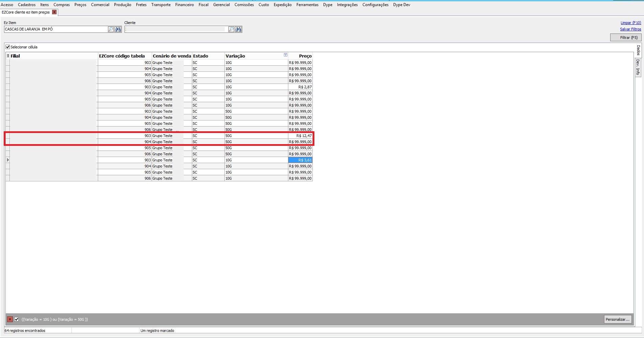
Task: Open the Cadastros menu
Action: point(27,5)
